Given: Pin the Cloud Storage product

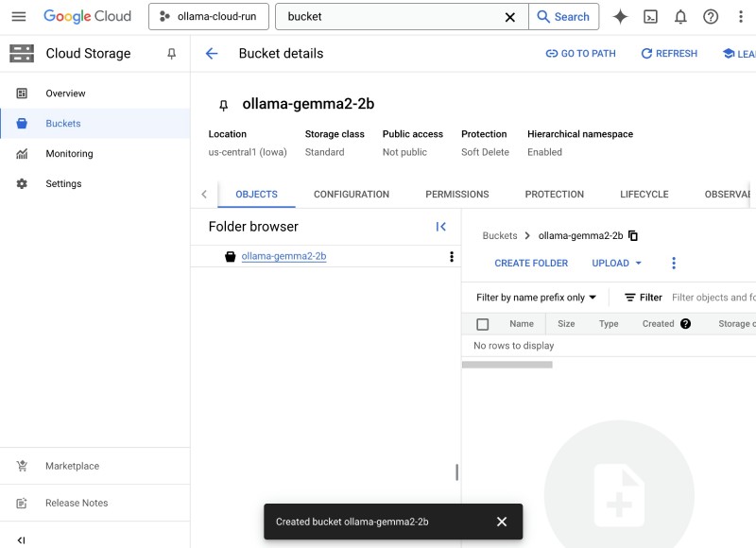Looking at the screenshot, I should (171, 54).
